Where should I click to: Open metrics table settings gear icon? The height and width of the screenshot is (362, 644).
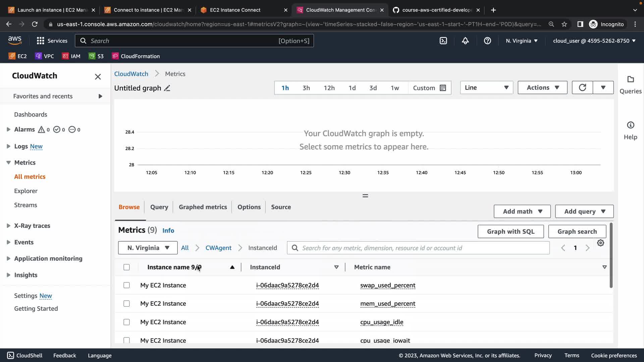click(x=600, y=243)
